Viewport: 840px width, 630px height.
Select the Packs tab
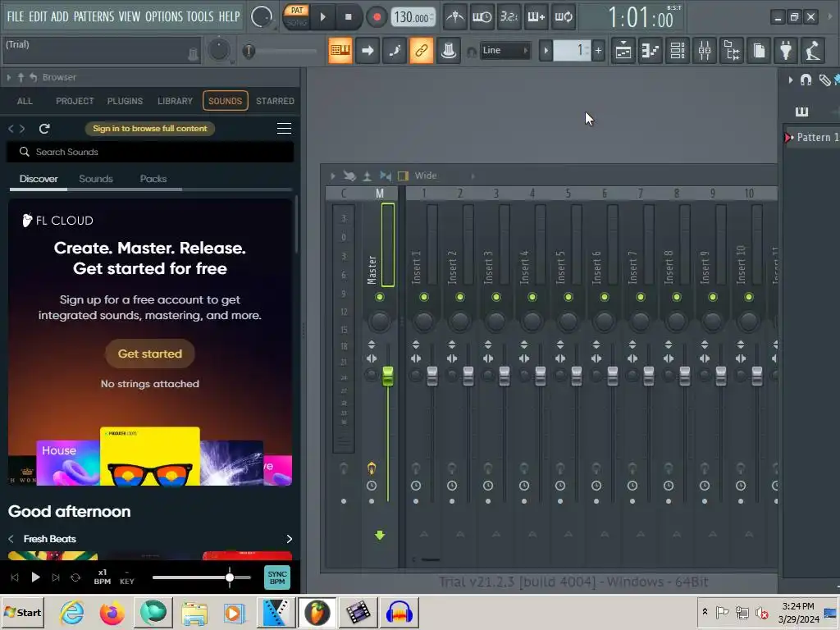(x=153, y=178)
